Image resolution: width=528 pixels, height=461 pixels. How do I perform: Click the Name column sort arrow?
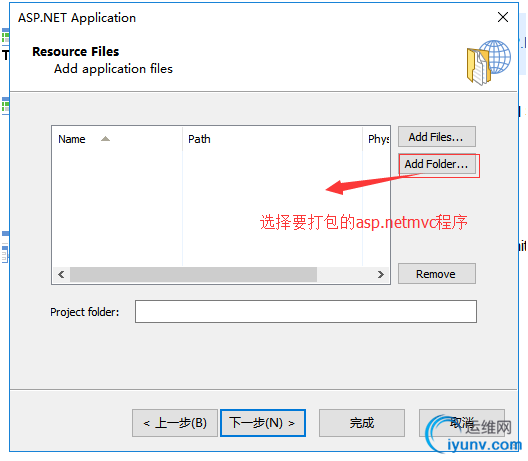coord(105,139)
